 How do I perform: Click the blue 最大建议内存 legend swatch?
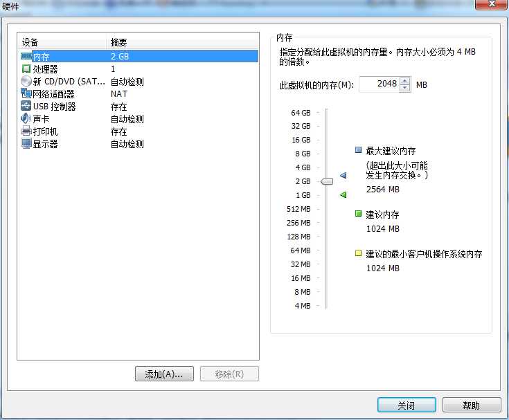(359, 150)
